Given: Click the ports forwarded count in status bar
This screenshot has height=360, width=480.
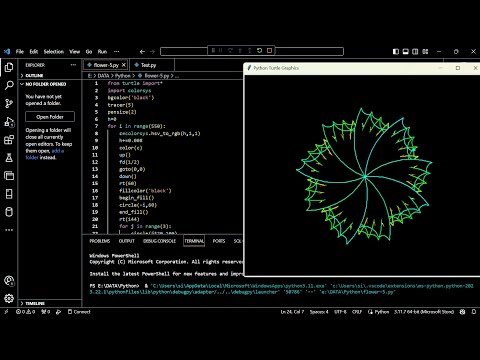Looking at the screenshot, I should pos(45,312).
